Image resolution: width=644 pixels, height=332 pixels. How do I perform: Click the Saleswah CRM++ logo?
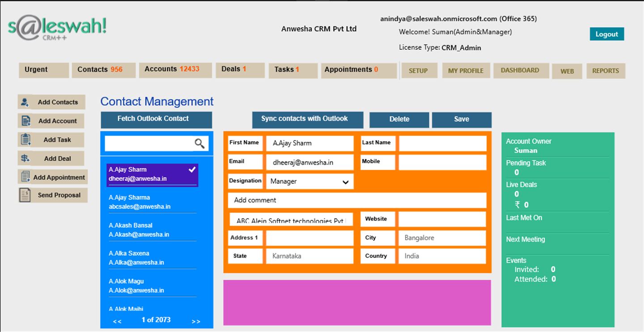pyautogui.click(x=57, y=28)
